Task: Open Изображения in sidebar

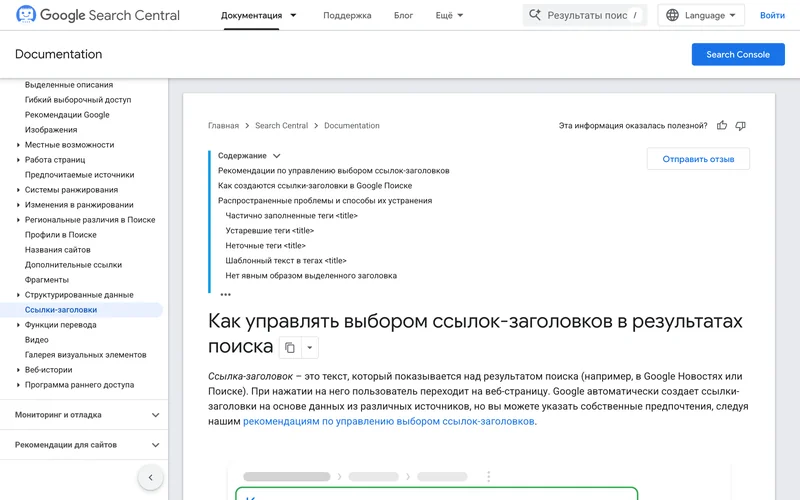Action: point(51,130)
